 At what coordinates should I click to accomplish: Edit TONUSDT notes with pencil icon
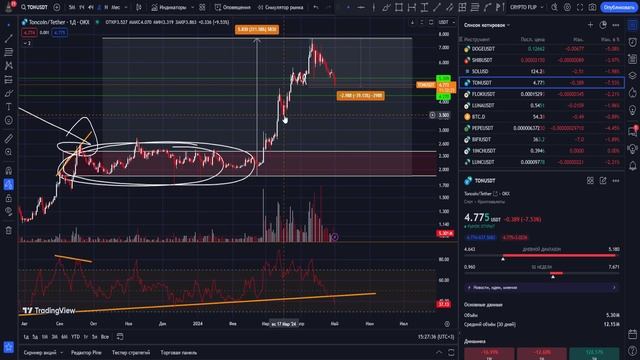pyautogui.click(x=603, y=180)
